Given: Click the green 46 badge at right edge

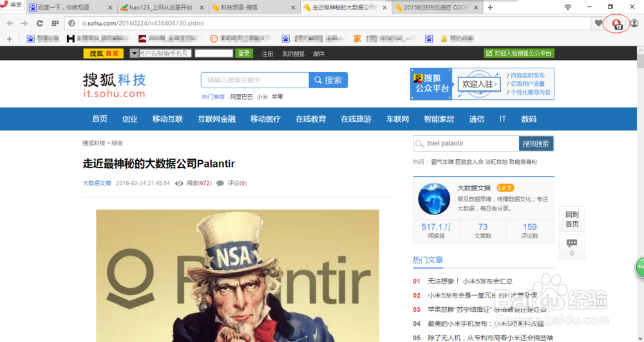Looking at the screenshot, I should click(x=640, y=267).
